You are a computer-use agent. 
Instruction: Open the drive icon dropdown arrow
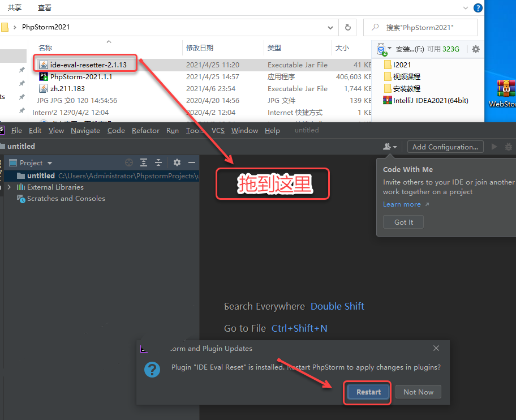click(x=390, y=48)
